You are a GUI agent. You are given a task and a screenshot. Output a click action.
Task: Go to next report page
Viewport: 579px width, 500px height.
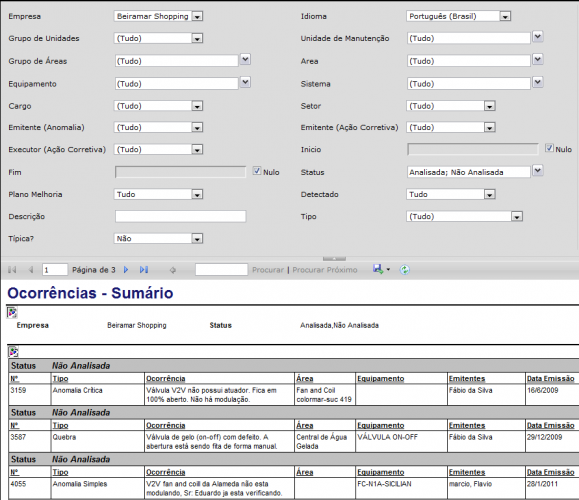coord(126,270)
